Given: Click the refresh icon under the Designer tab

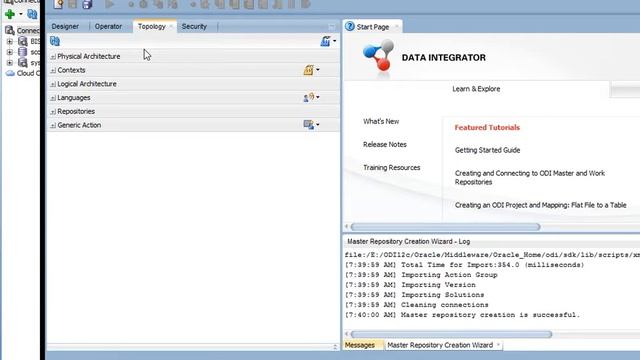Looking at the screenshot, I should tap(55, 41).
